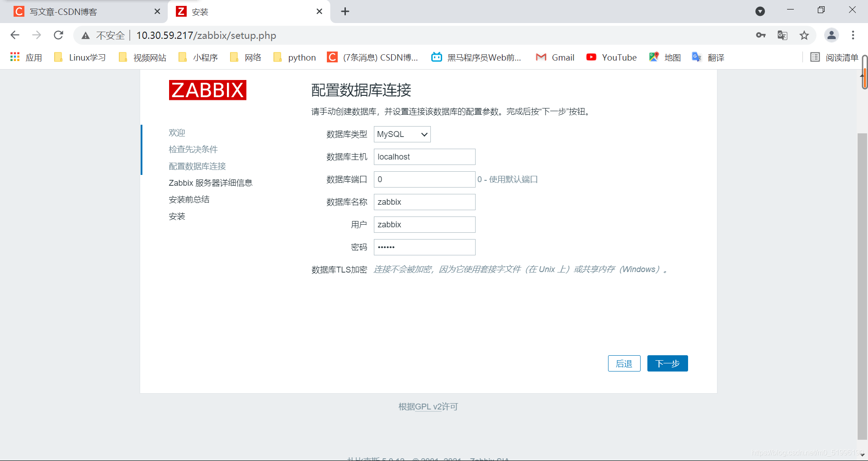Viewport: 868px width, 461px height.
Task: Click the browser forward arrow
Action: click(37, 35)
